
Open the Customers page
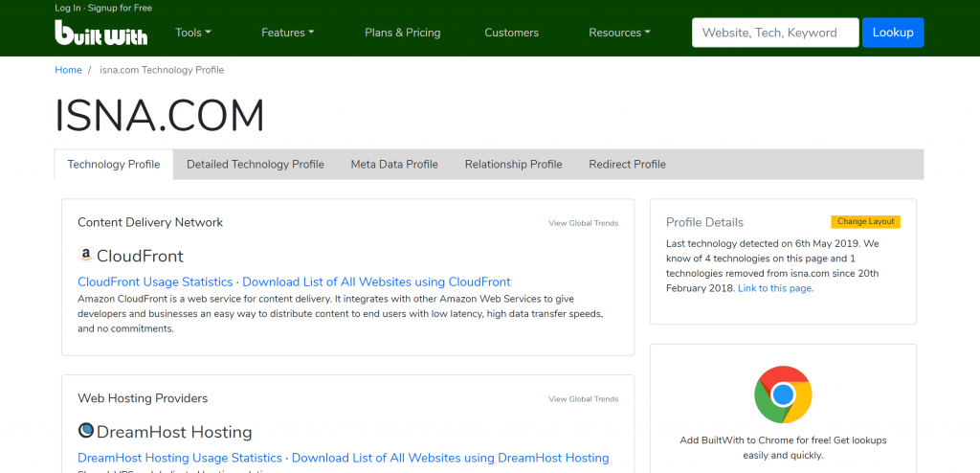pos(511,33)
